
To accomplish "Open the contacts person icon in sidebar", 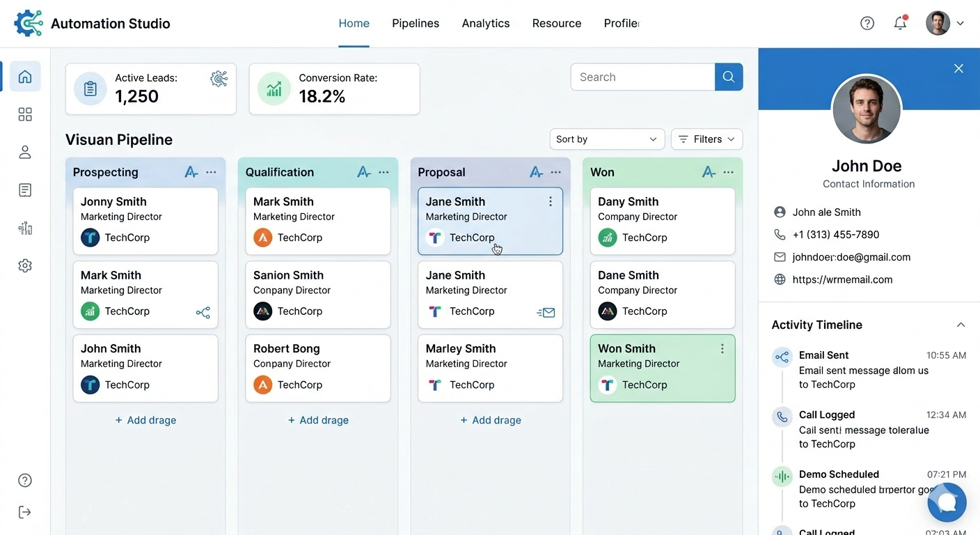I will click(x=25, y=152).
